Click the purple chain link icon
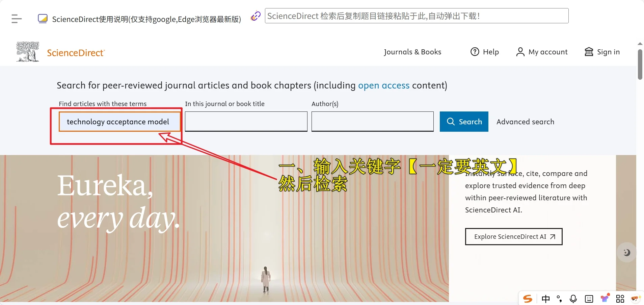The image size is (644, 305). pos(256,16)
